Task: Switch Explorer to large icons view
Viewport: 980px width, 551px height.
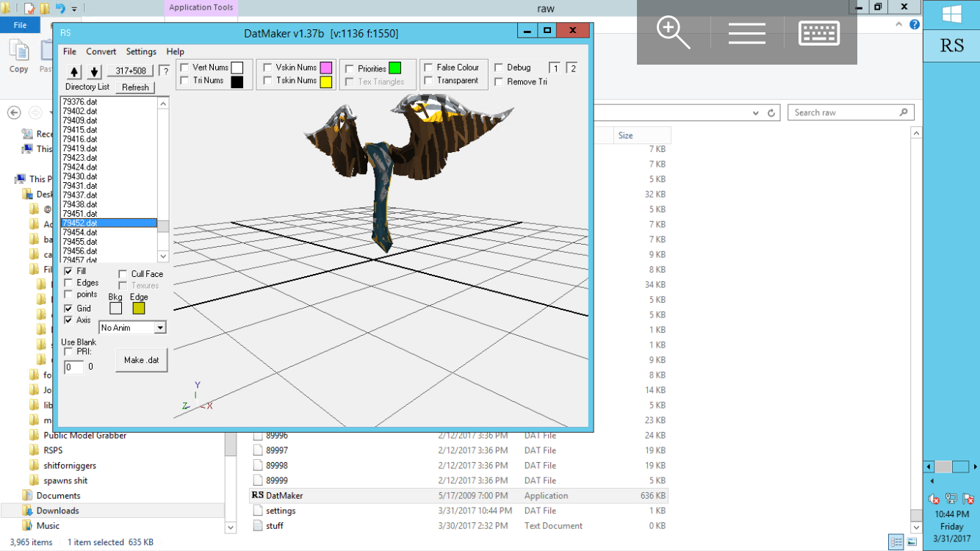Action: (x=911, y=542)
